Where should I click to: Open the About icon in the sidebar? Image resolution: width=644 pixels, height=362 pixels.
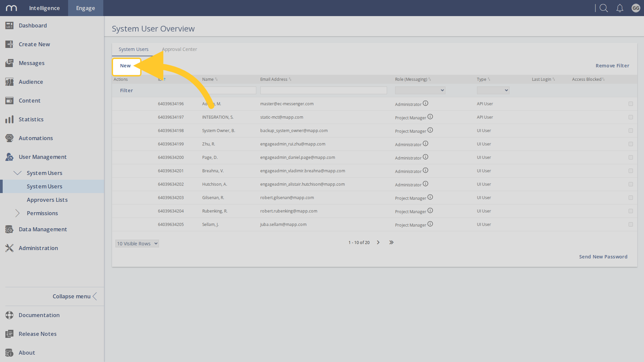pyautogui.click(x=9, y=353)
